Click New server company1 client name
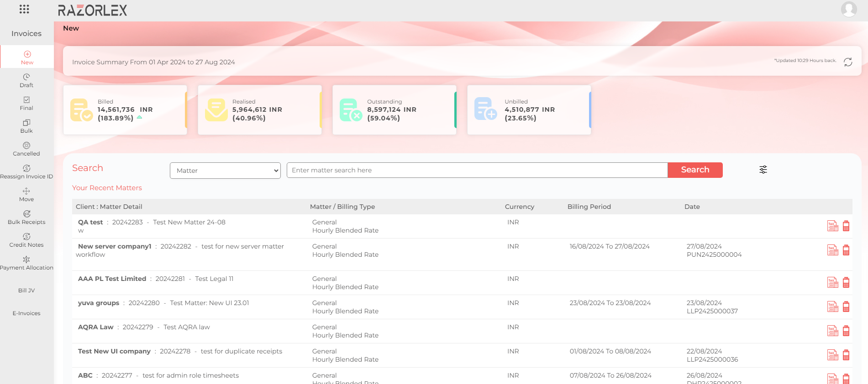This screenshot has height=384, width=868. click(115, 246)
